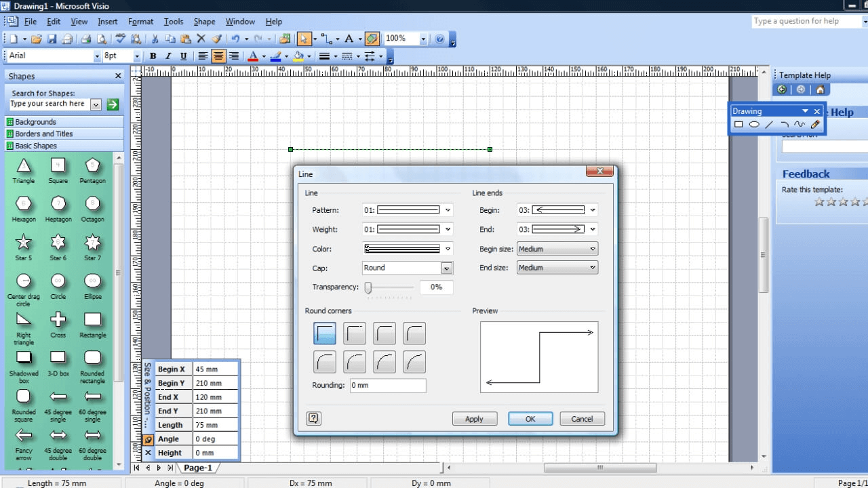This screenshot has height=488, width=868.
Task: Cancel the Line dialog
Action: pos(582,419)
